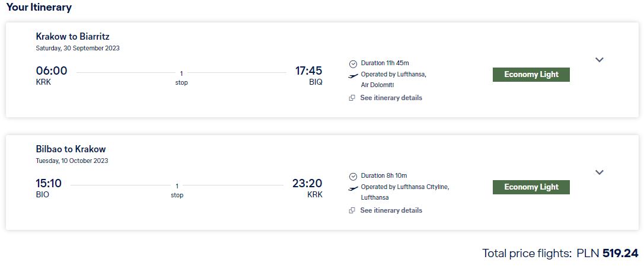644x269 pixels.
Task: Click the Economy Light badge on outbound flight
Action: click(531, 75)
